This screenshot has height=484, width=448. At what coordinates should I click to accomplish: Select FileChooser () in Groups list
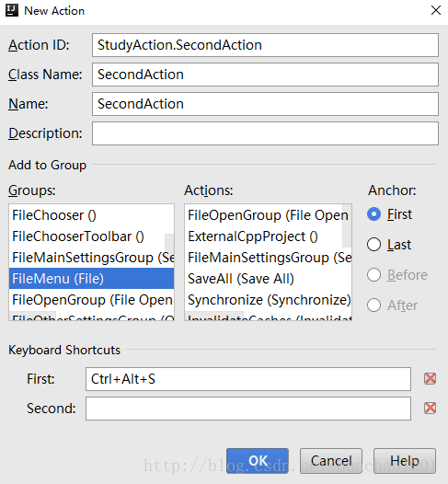click(x=91, y=215)
